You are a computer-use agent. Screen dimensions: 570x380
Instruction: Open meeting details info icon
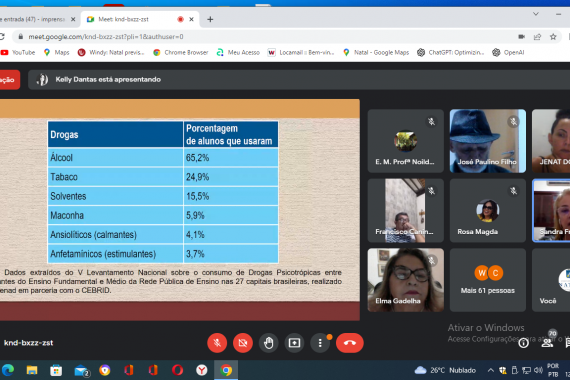point(523,343)
